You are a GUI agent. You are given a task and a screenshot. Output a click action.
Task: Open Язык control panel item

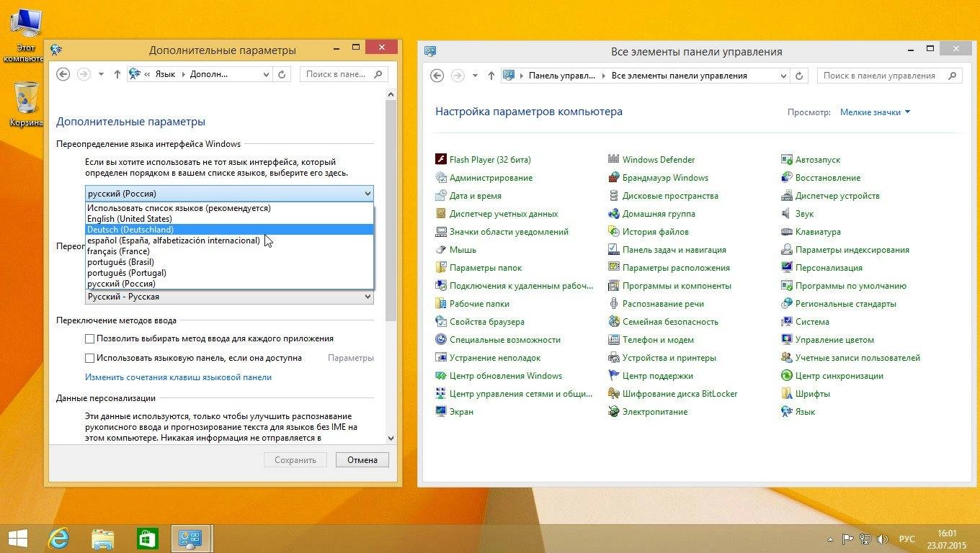pyautogui.click(x=798, y=412)
